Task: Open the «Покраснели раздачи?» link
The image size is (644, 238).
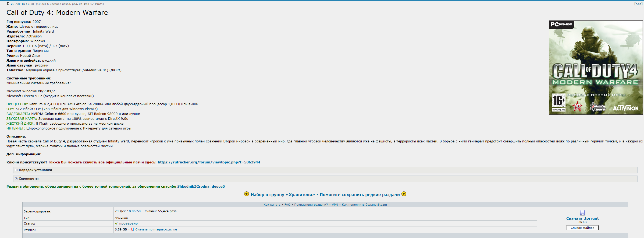Action: point(311,205)
